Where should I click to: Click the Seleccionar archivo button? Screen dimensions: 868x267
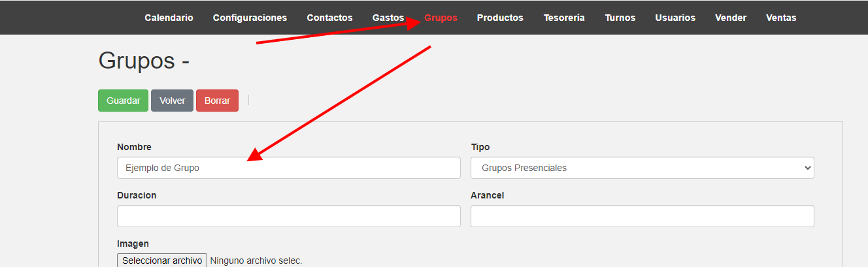point(162,260)
